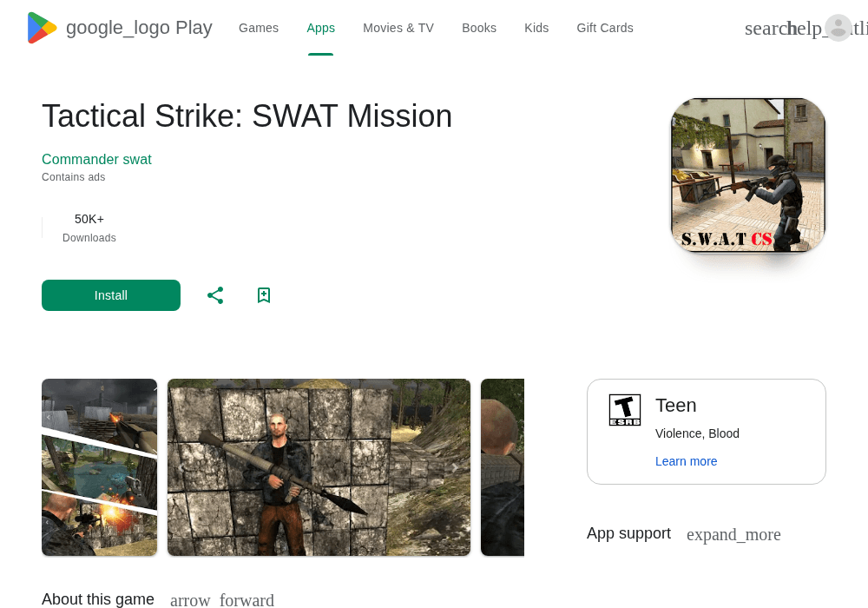Viewport: 868px width, 608px height.
Task: Open About this game arrow forward
Action: point(222,600)
